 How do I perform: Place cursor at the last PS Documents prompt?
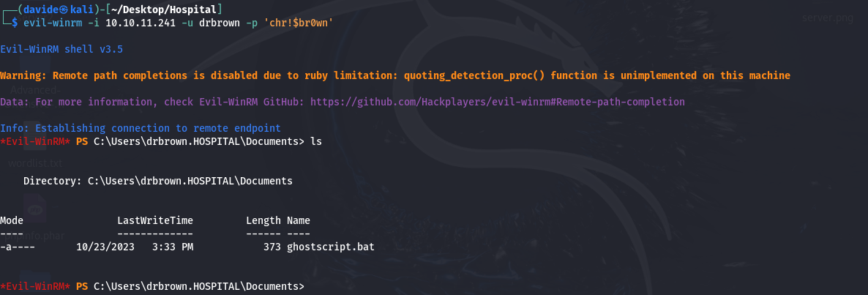click(x=307, y=286)
